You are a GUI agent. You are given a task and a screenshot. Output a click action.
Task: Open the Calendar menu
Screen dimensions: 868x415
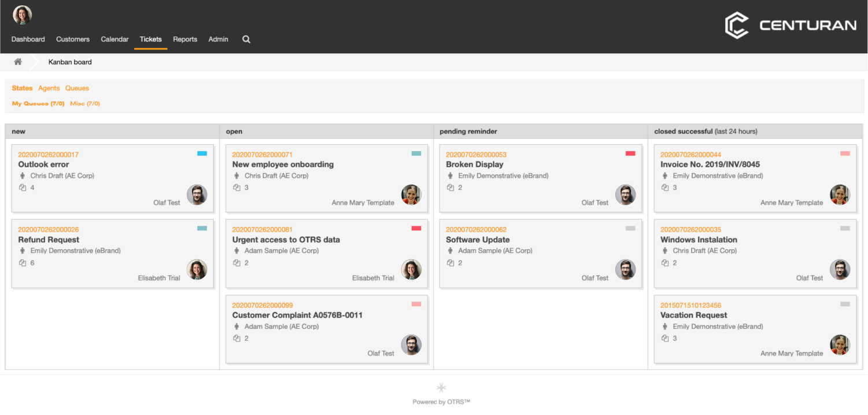[114, 39]
